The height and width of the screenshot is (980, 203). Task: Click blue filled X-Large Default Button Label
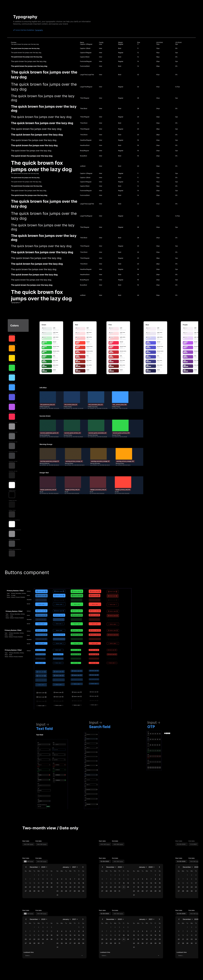click(x=42, y=591)
